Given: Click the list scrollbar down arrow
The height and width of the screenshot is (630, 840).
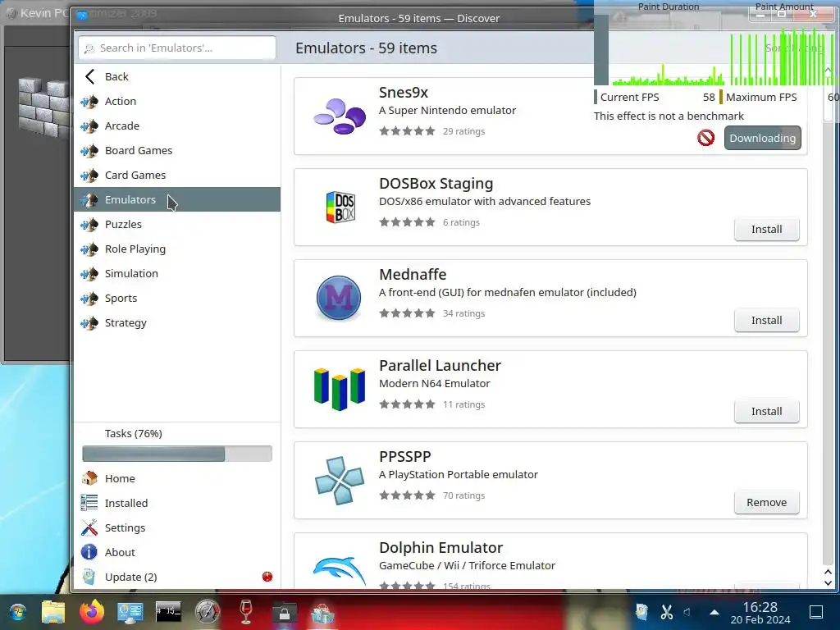Looking at the screenshot, I should (x=828, y=583).
